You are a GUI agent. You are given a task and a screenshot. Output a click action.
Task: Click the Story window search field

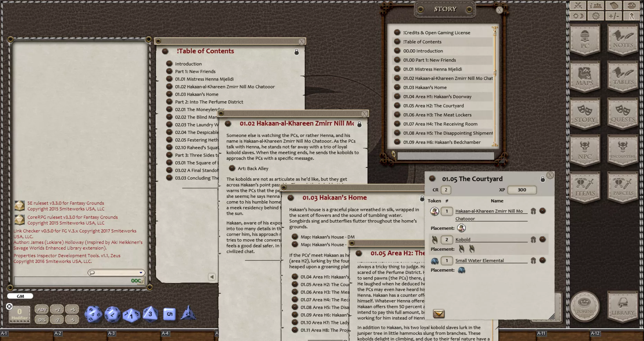click(x=445, y=156)
